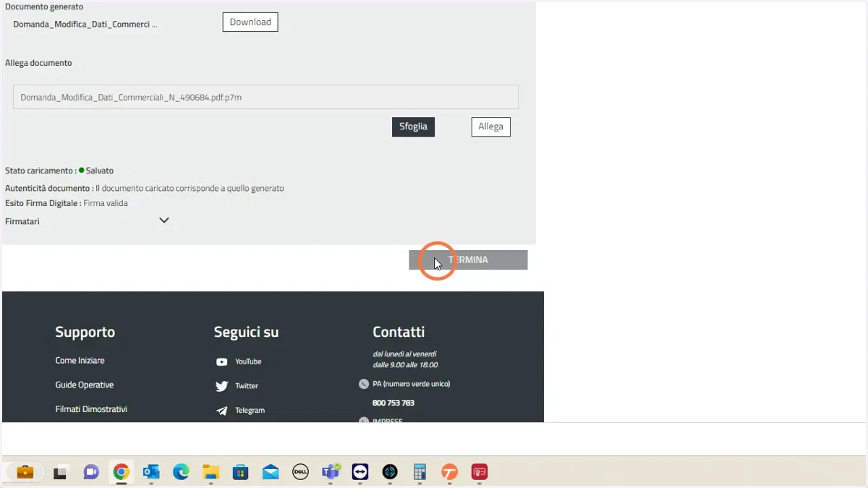Open the Come Iniziare support link

pos(80,360)
